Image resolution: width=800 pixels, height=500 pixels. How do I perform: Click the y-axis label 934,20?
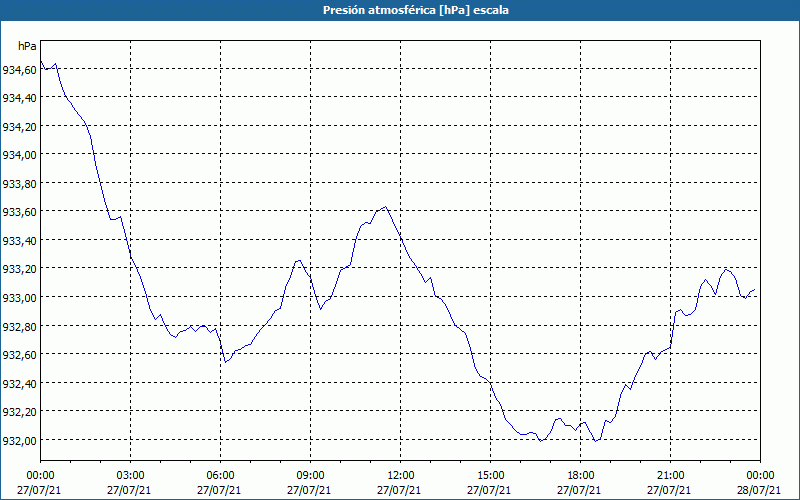coord(19,127)
